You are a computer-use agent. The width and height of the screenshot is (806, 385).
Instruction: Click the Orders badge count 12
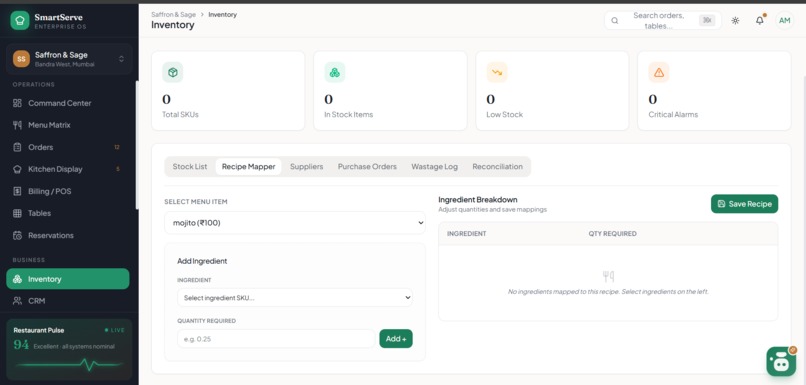tap(117, 148)
